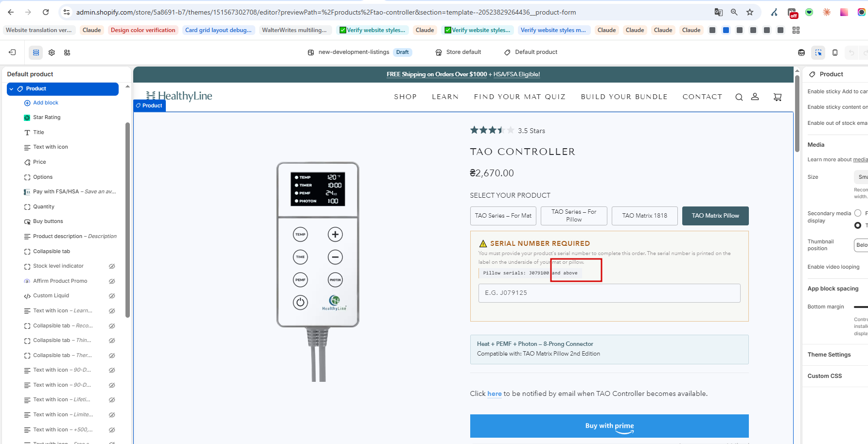Viewport: 868px width, 444px height.
Task: Toggle visibility of Collapsible tab – Reco block
Action: tap(112, 326)
